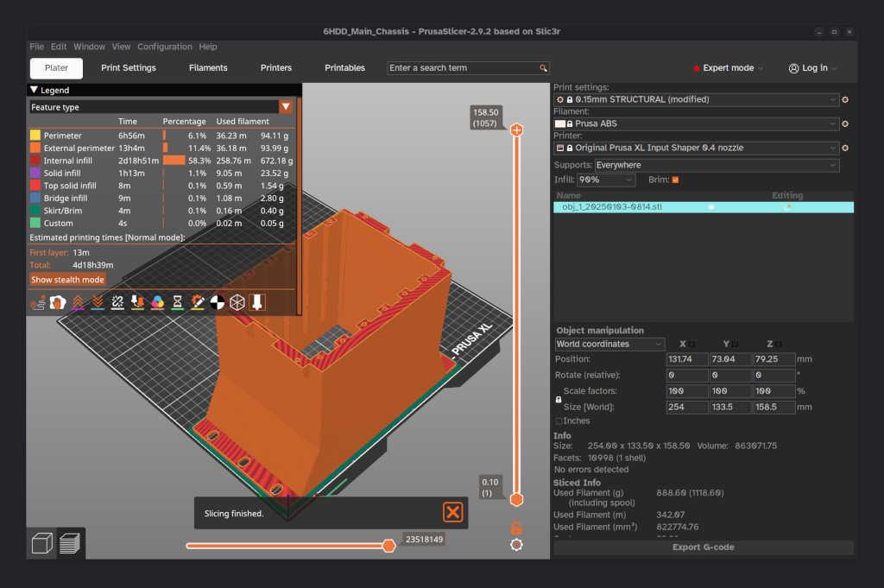Toggle the scale factors lock

pyautogui.click(x=559, y=399)
